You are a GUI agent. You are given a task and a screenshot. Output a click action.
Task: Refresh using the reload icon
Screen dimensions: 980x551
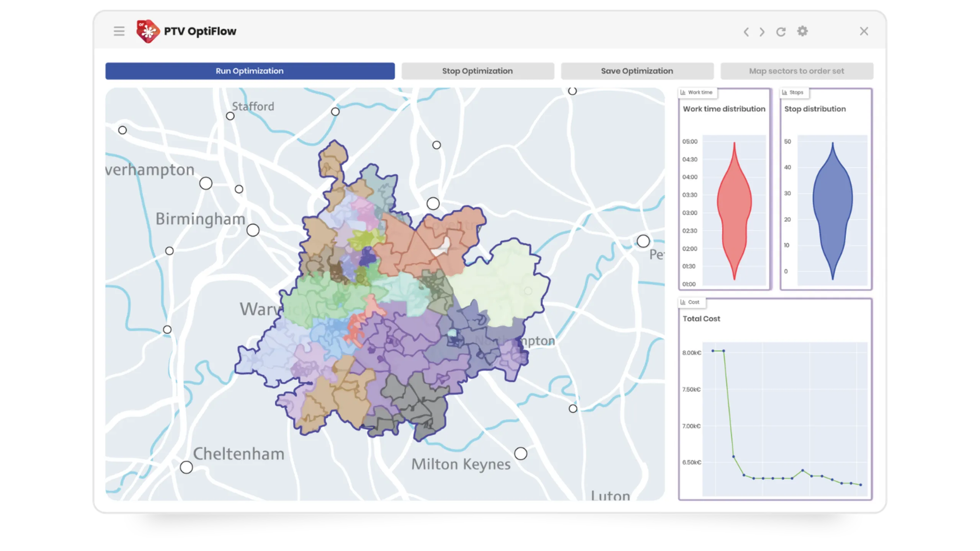[x=781, y=31]
